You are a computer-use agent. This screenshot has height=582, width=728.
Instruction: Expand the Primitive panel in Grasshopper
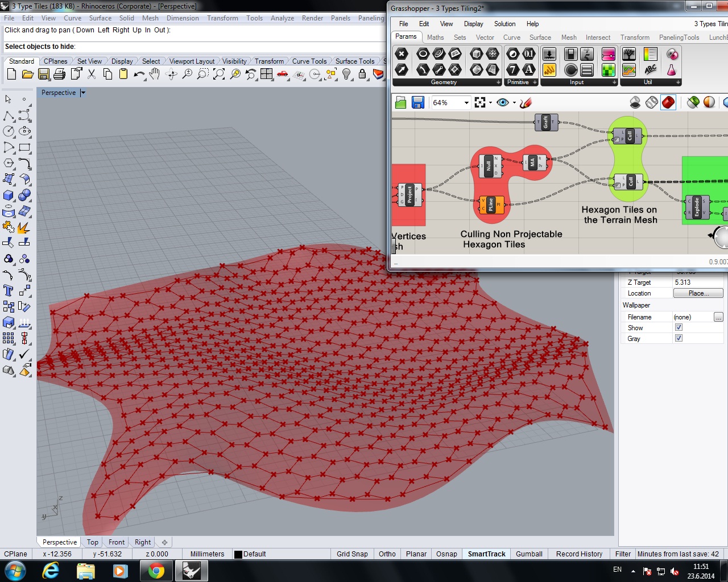[535, 82]
